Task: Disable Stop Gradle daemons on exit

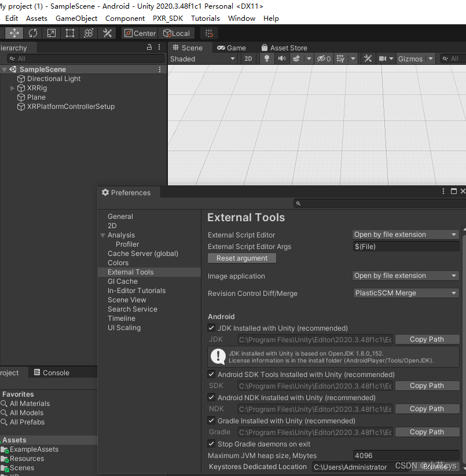Action: click(x=211, y=444)
